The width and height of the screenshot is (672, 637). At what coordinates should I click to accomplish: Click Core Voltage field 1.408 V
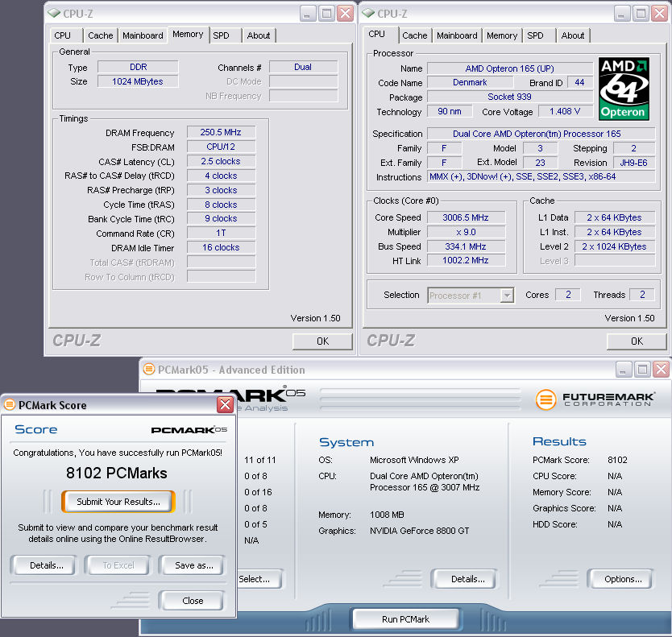pyautogui.click(x=565, y=111)
